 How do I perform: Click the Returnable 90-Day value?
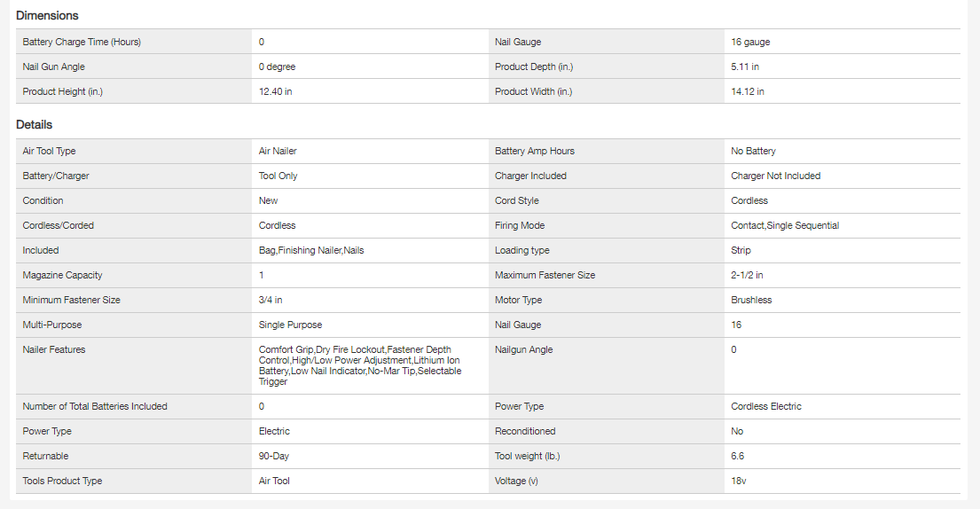(x=274, y=457)
